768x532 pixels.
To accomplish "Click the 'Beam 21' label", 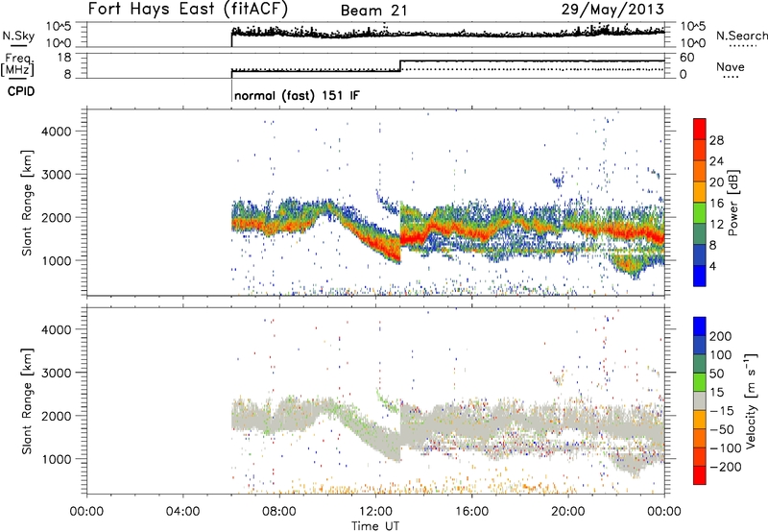I will click(x=373, y=11).
